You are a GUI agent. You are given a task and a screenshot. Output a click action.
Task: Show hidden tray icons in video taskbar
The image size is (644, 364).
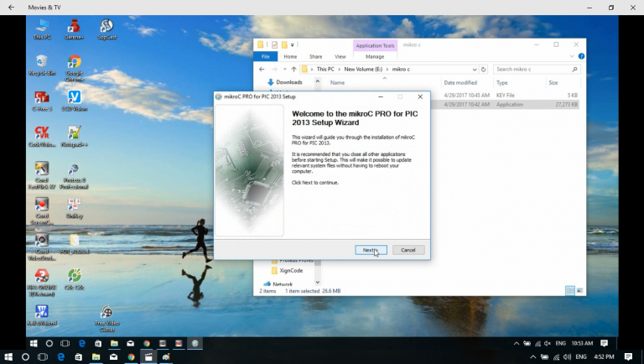tap(517, 344)
